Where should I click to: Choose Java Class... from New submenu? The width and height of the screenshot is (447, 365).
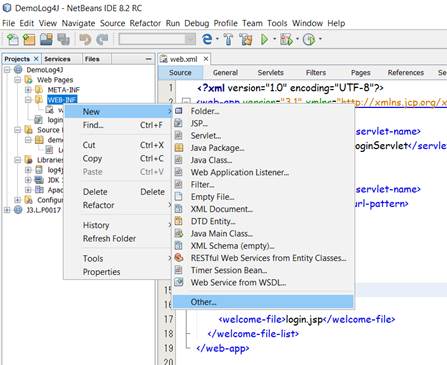tap(263, 160)
